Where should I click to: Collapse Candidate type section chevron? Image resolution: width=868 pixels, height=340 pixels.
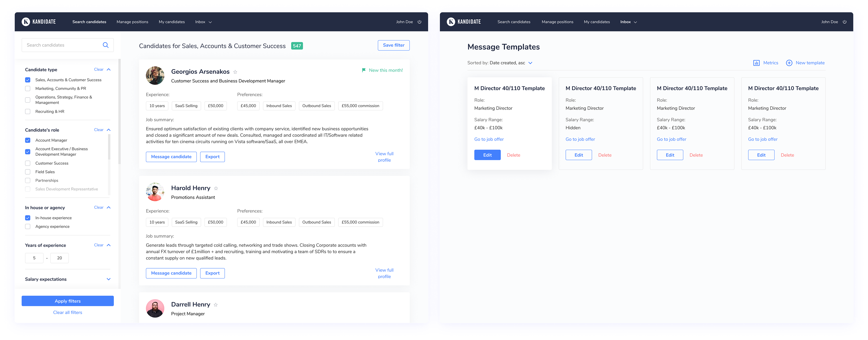(108, 69)
